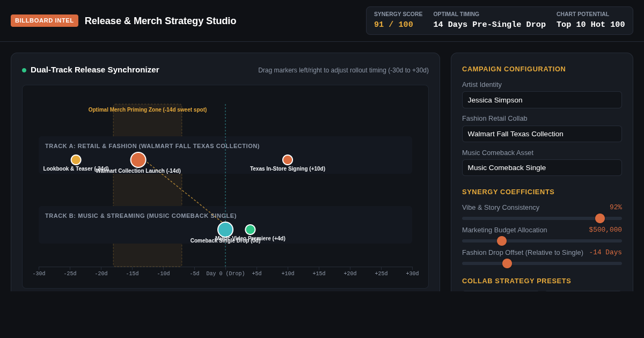Click the 'Campaign Configuration' heading
644x338 pixels.
[x=514, y=69]
